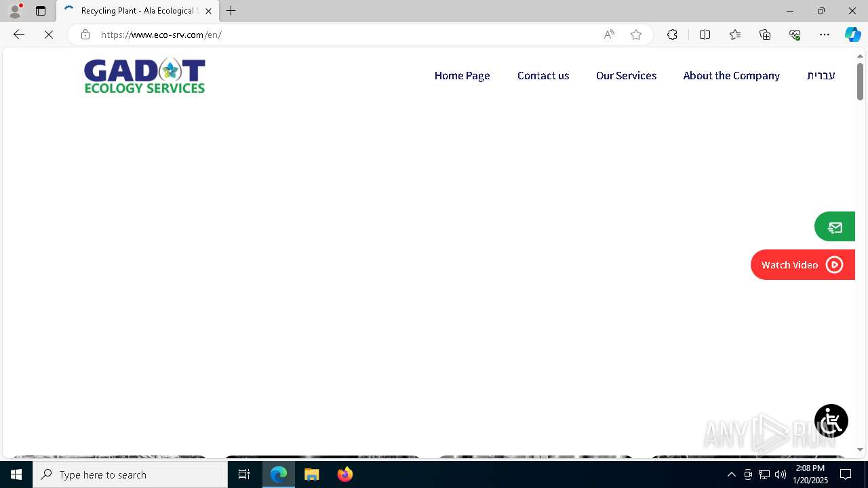The image size is (868, 488).
Task: Close the Recycling Plant tab
Action: point(208,11)
